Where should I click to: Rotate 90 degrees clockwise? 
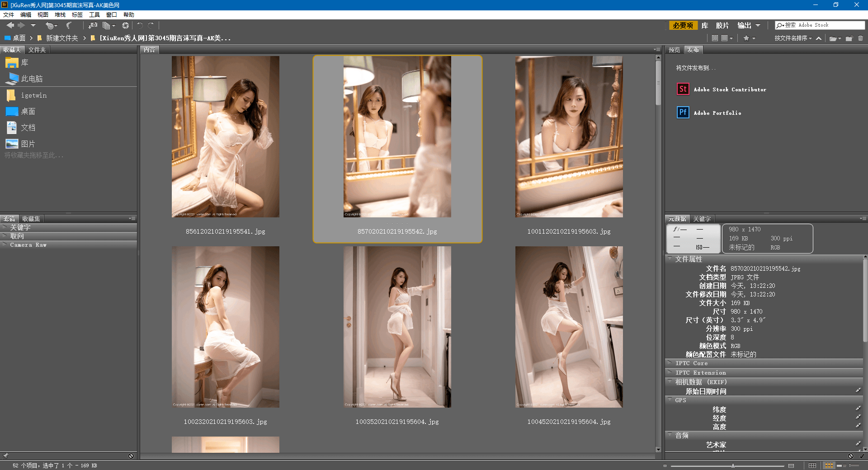point(151,25)
